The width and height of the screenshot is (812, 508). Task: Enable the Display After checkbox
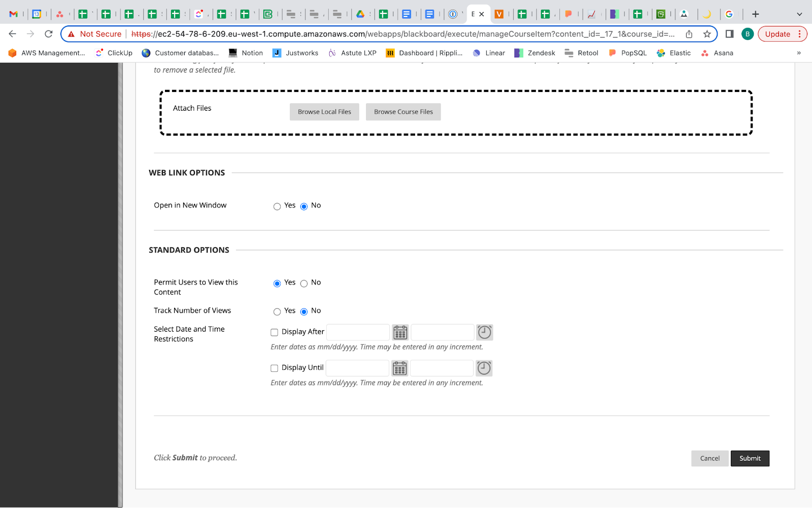(275, 333)
